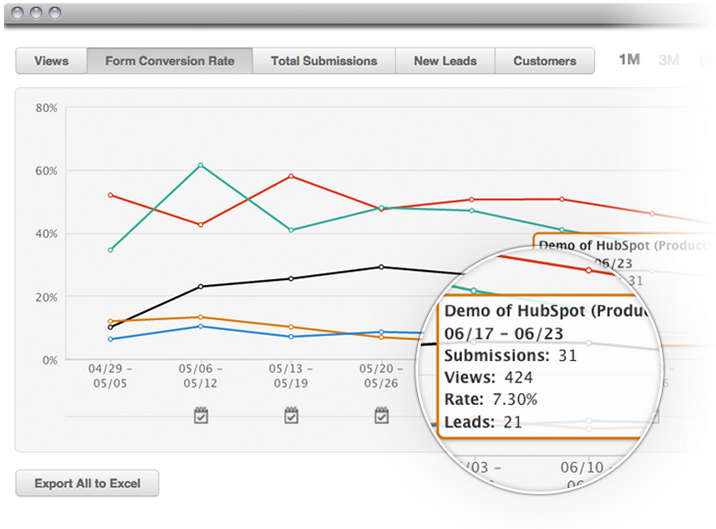Click '06/17 – 06/23' date in magnified tooltip
Viewport: 716px width, 529px height.
504,333
